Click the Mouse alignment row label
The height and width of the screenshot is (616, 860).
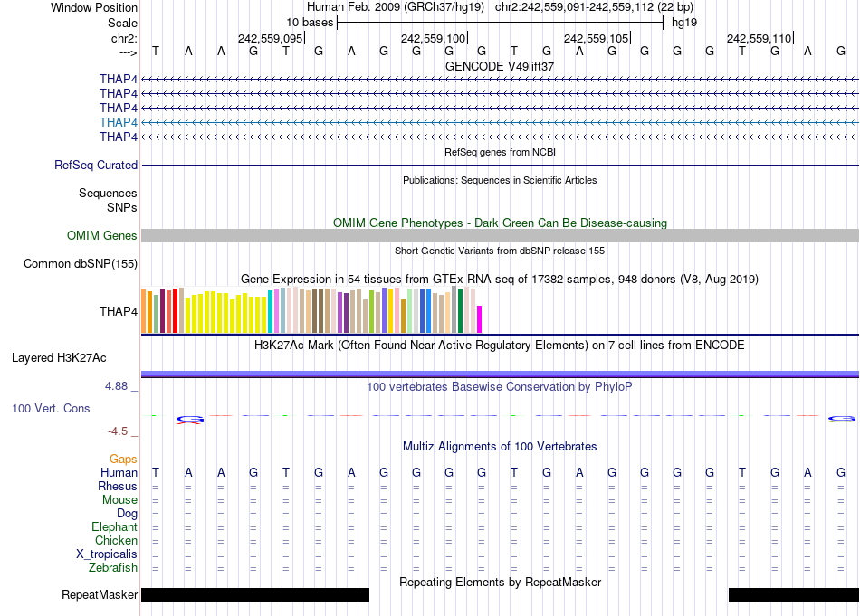point(119,500)
